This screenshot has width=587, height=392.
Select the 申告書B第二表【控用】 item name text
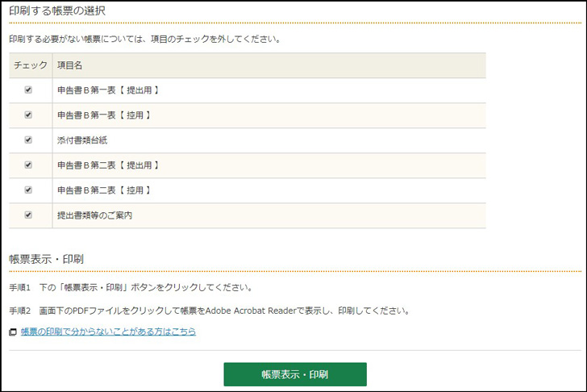click(104, 190)
